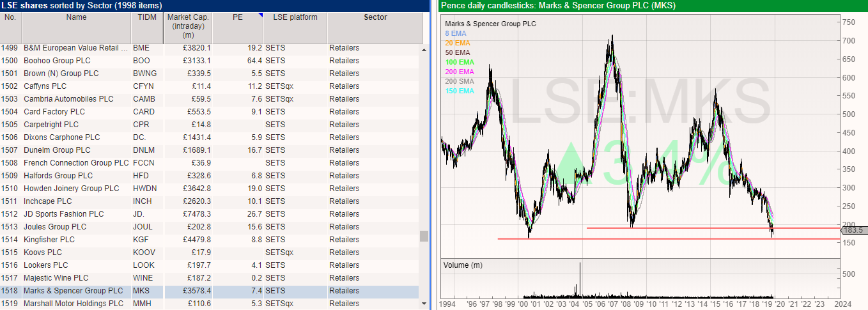
Task: Click the 200 SMA legend label
Action: [460, 81]
